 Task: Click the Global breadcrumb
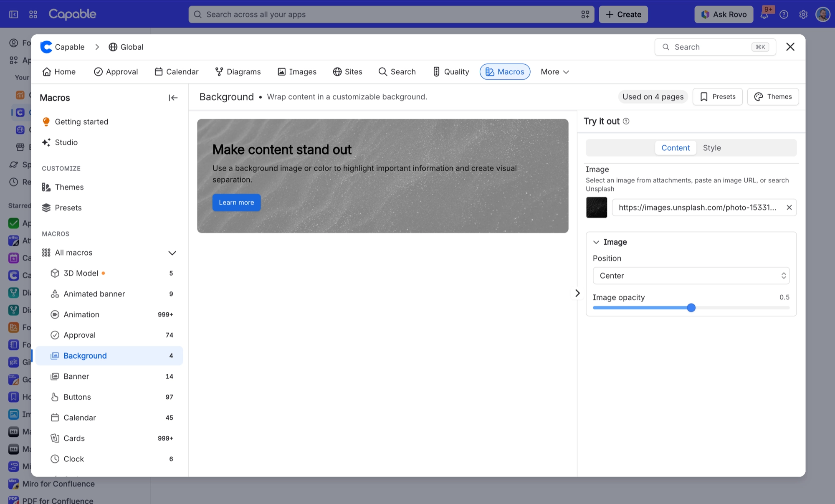pos(126,47)
